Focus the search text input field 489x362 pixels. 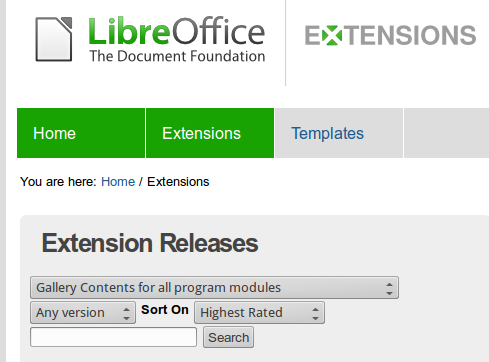(113, 337)
